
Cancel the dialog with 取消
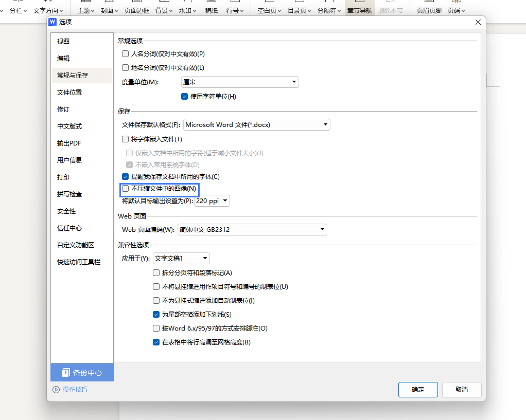click(x=461, y=390)
